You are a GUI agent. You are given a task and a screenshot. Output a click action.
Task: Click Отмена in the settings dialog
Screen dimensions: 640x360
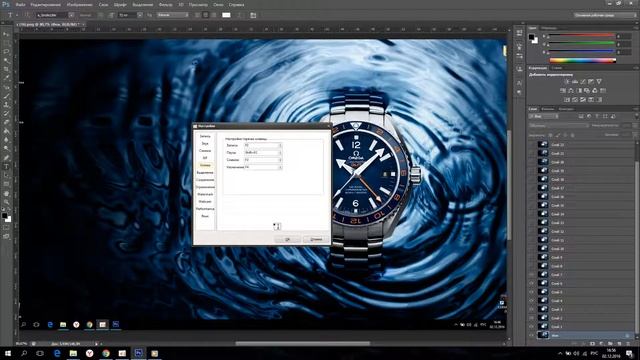point(316,240)
